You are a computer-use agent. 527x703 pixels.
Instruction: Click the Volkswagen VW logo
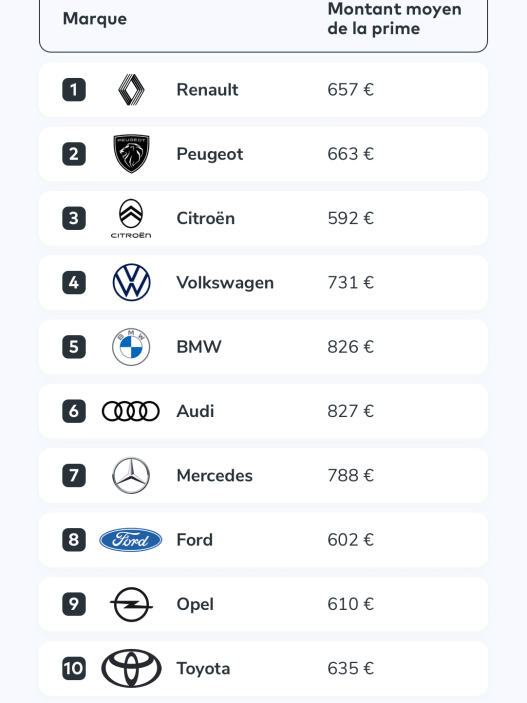click(131, 282)
